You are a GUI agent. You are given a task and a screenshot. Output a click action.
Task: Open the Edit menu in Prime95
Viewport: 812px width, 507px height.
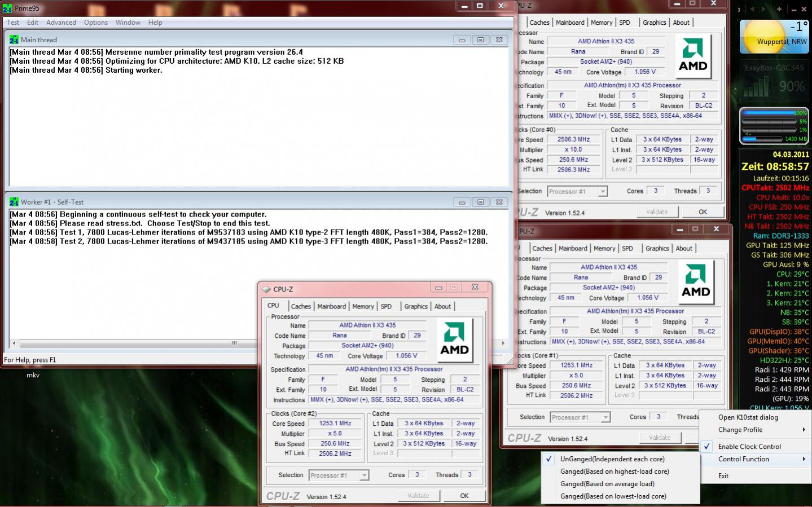pyautogui.click(x=33, y=23)
